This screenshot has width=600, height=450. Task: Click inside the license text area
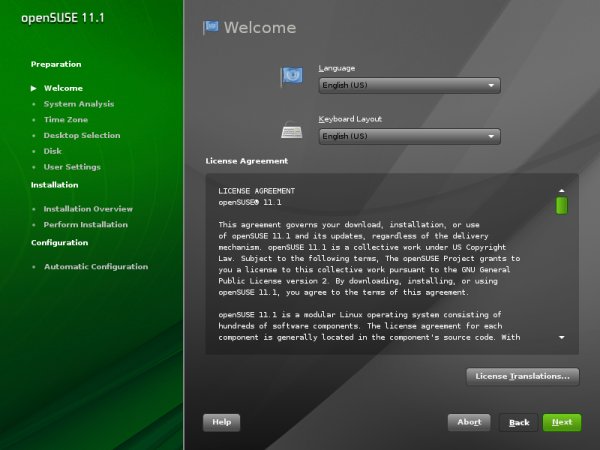pyautogui.click(x=392, y=264)
